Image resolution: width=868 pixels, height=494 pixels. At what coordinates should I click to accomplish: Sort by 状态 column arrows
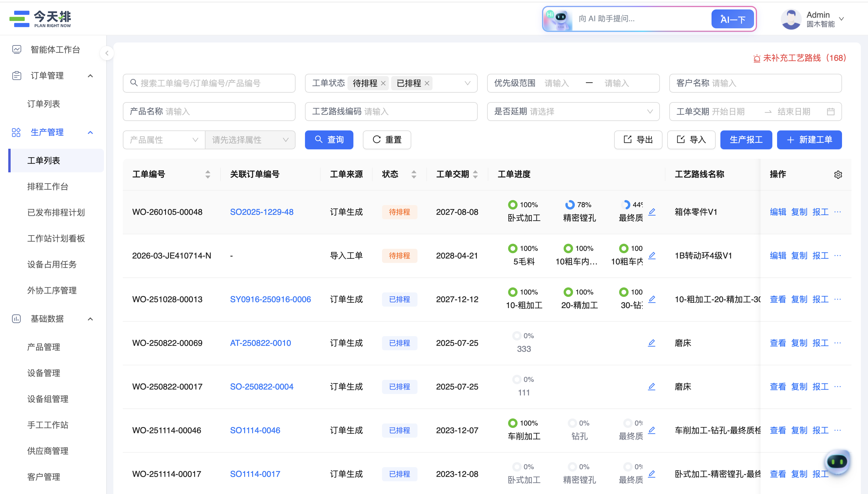pos(414,174)
